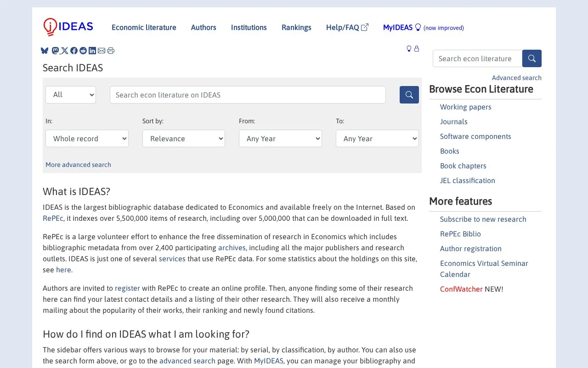Open the Authors menu
The height and width of the screenshot is (368, 588).
204,28
